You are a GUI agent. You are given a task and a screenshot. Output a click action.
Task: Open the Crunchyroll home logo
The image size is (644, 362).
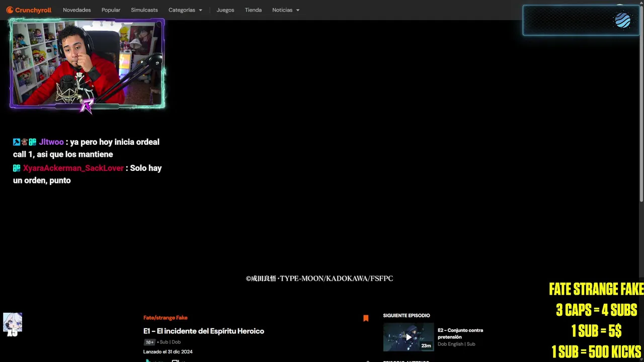tap(29, 10)
